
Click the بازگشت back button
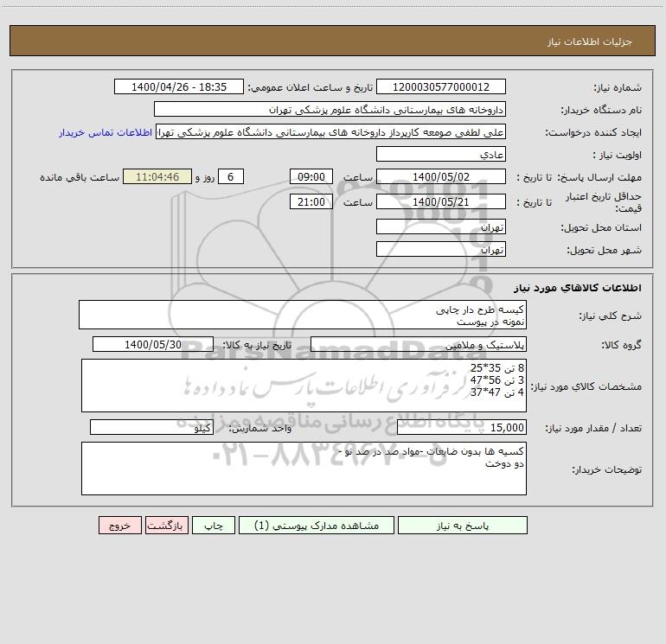click(x=166, y=525)
